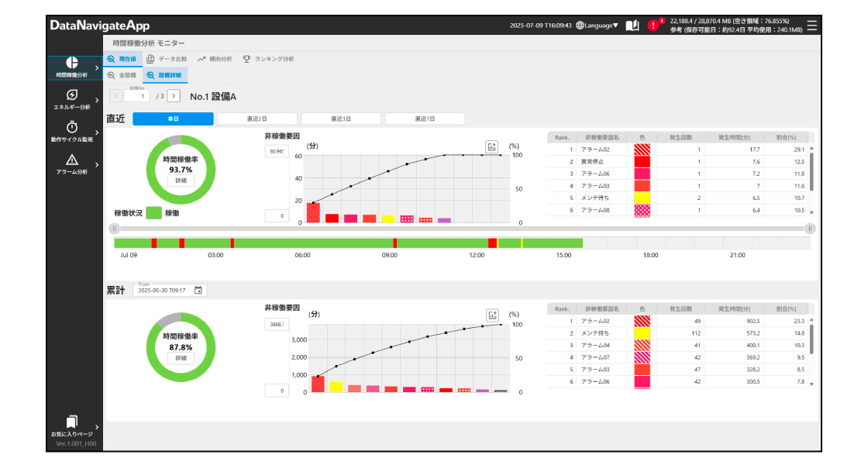868x465 pixels.
Task: Click the red alert notification icon
Action: pyautogui.click(x=653, y=26)
